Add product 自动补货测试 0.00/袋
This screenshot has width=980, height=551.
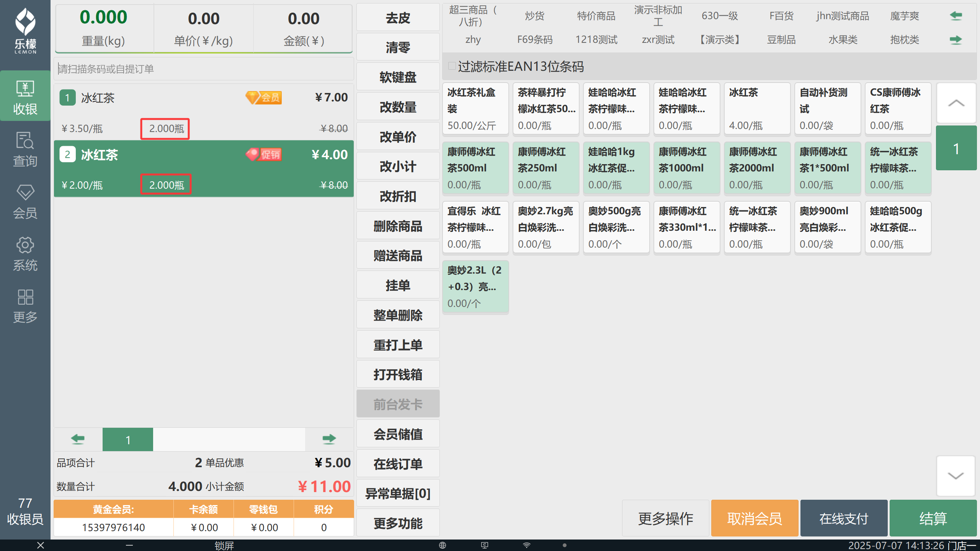tap(828, 109)
